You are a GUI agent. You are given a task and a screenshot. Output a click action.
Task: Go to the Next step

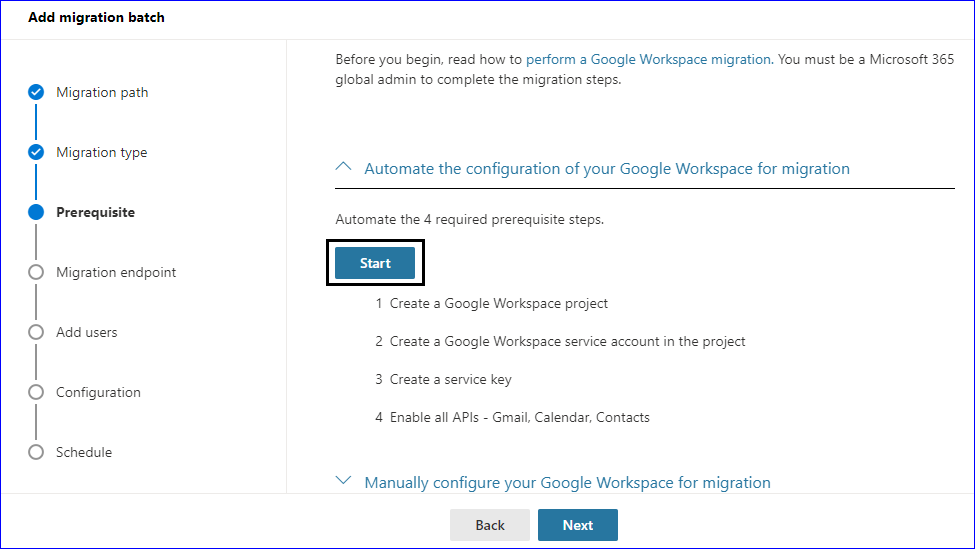[578, 525]
